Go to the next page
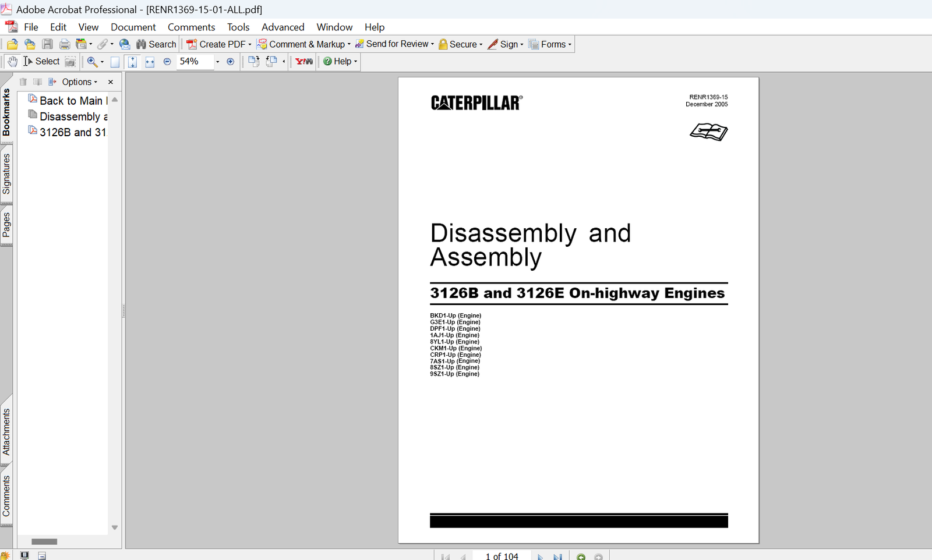The image size is (932, 560). 540,557
